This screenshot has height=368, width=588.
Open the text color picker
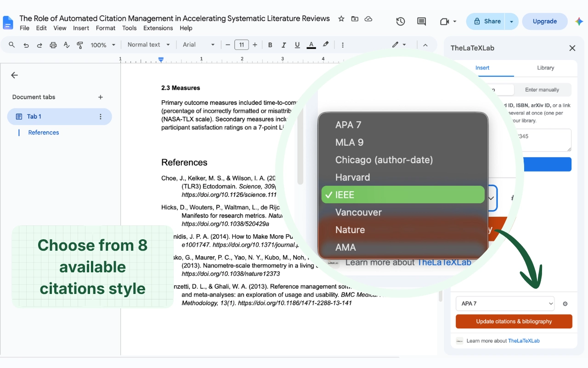pos(311,45)
